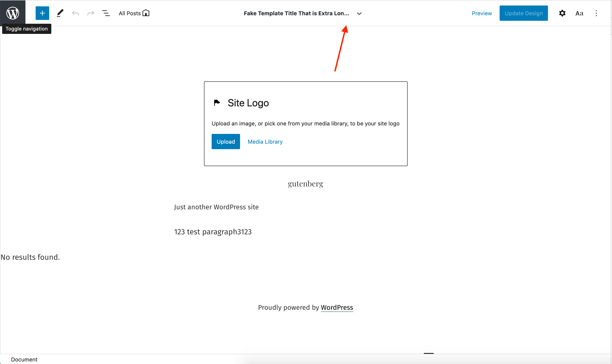Click the Redo arrow icon
Image resolution: width=612 pixels, height=364 pixels.
pyautogui.click(x=91, y=13)
